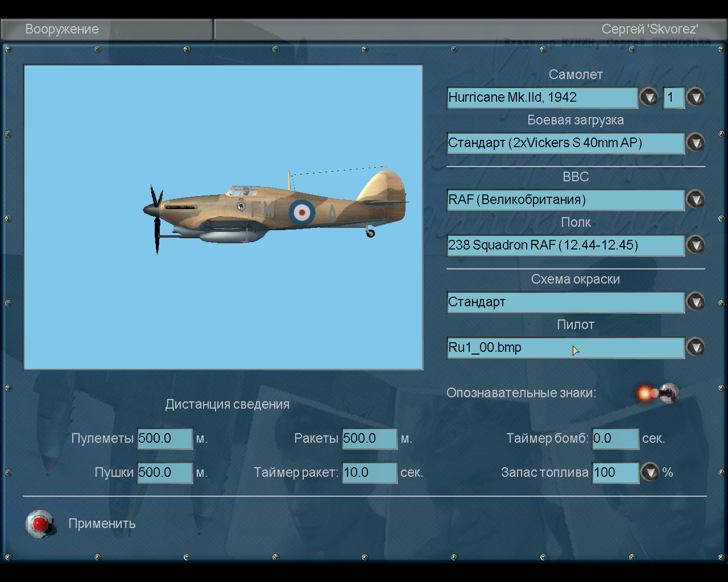The width and height of the screenshot is (728, 582).
Task: Click the Таймер бомб label
Action: click(x=548, y=438)
